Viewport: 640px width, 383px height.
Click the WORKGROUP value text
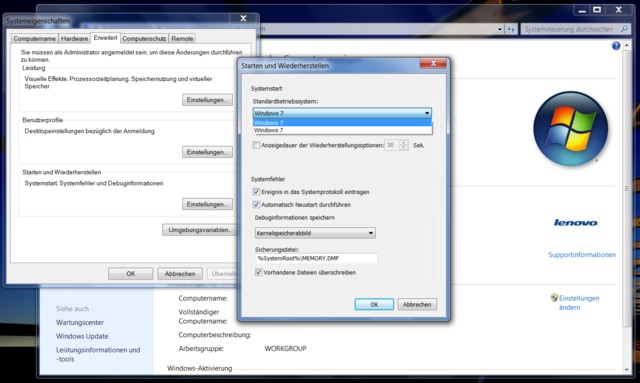(285, 348)
